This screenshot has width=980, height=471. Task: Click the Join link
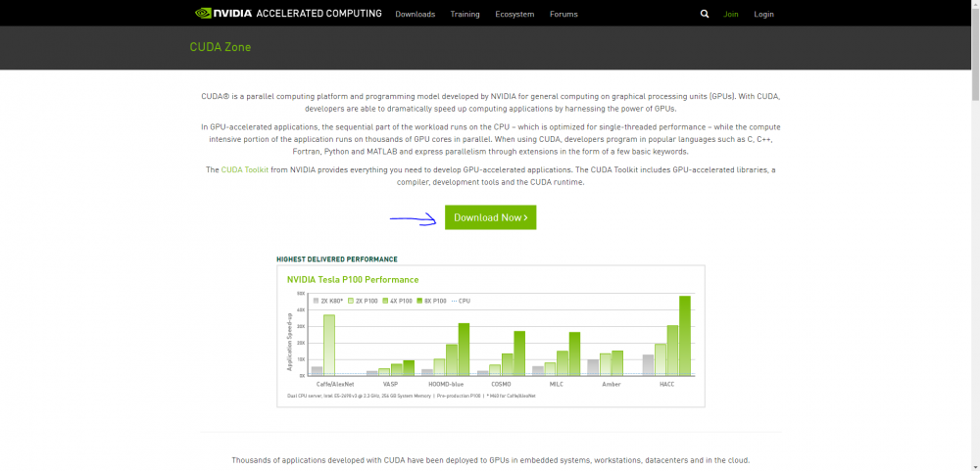[x=731, y=14]
